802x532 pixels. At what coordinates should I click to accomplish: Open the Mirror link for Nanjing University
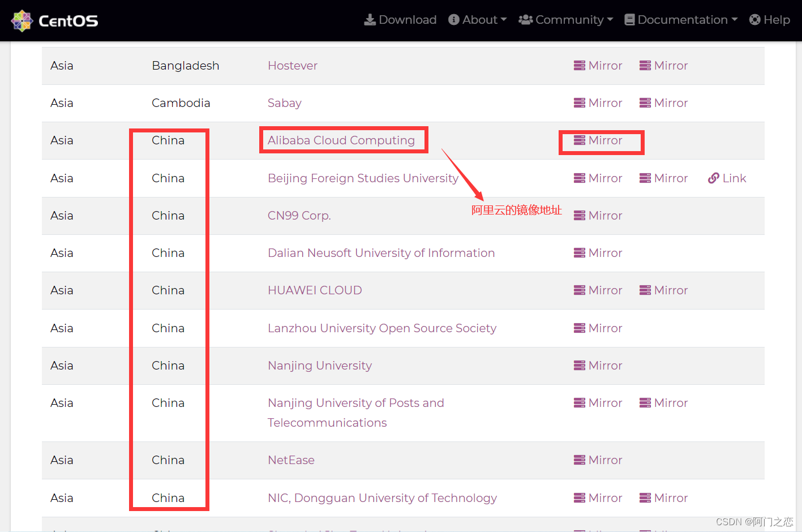pos(598,366)
